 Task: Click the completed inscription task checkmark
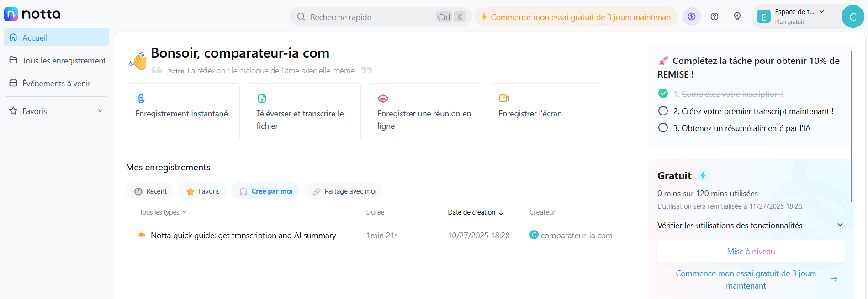pos(663,94)
